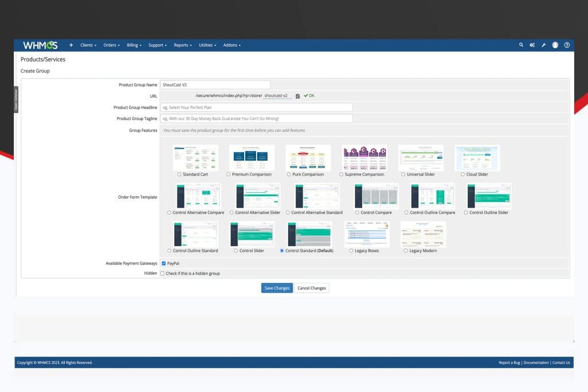This screenshot has width=588, height=392.
Task: Open the Clients menu
Action: 88,45
